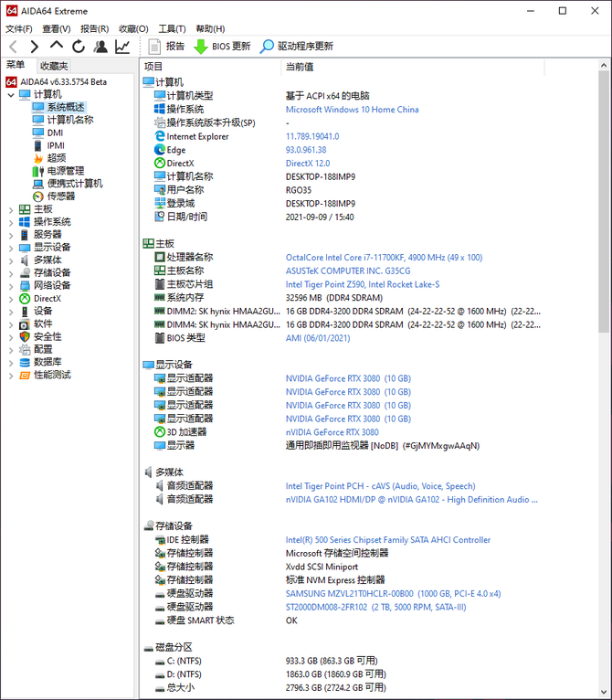Image resolution: width=612 pixels, height=700 pixels.
Task: Collapse the 计算机 tree node
Action: pyautogui.click(x=11, y=94)
